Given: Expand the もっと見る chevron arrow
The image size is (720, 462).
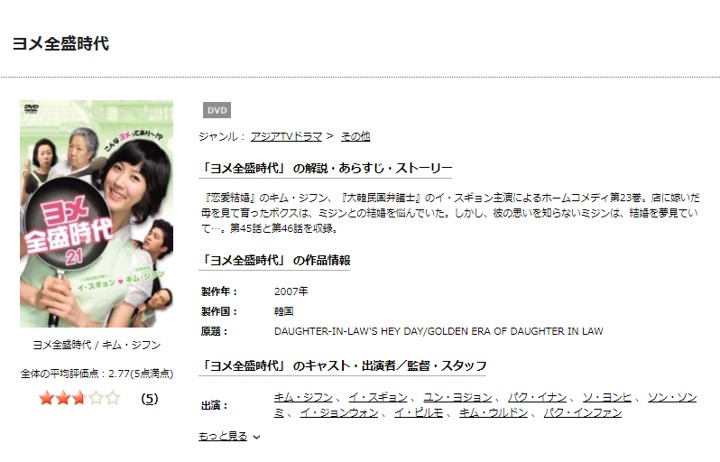Looking at the screenshot, I should 257,437.
